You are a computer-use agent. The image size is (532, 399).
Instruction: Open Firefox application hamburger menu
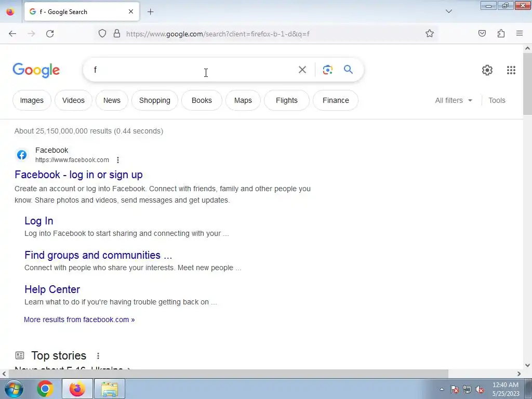(x=520, y=33)
